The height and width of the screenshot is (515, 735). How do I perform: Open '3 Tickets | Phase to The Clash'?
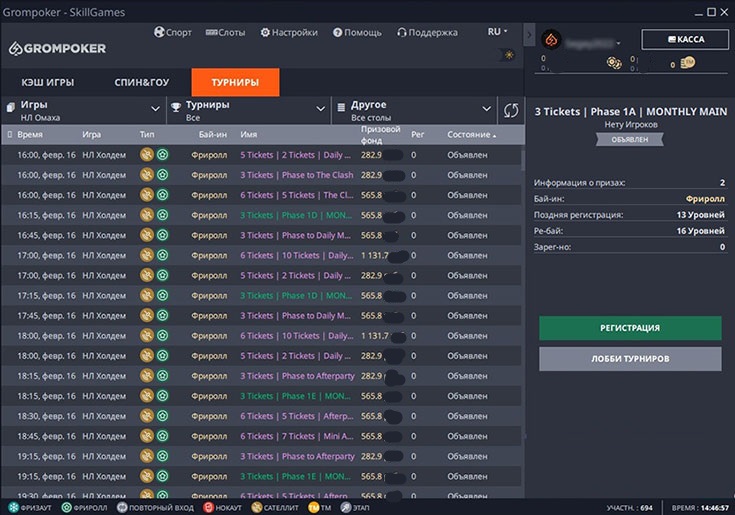point(297,175)
